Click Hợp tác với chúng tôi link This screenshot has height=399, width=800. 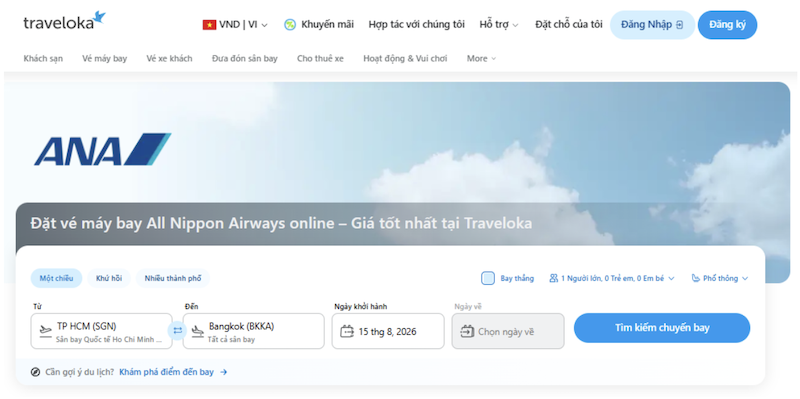click(416, 24)
